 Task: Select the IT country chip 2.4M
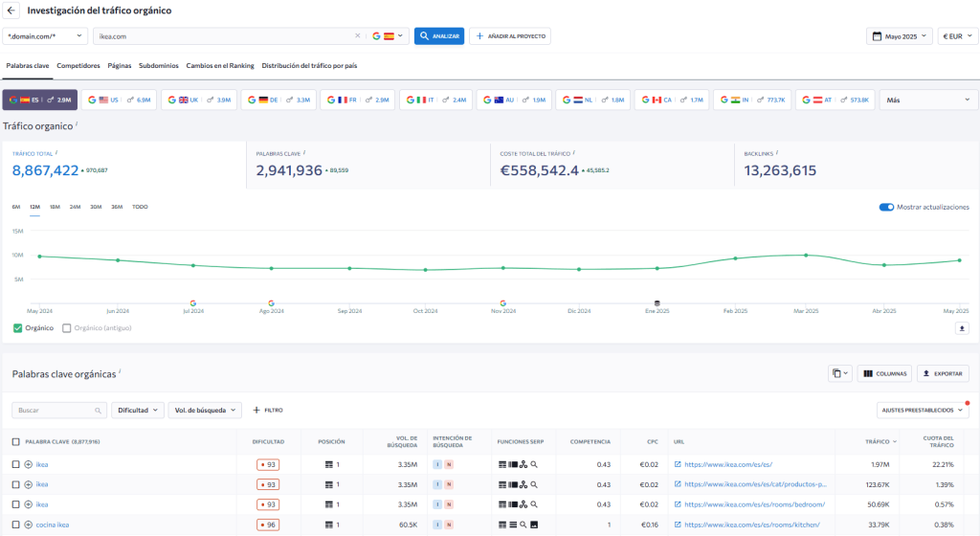pos(436,100)
